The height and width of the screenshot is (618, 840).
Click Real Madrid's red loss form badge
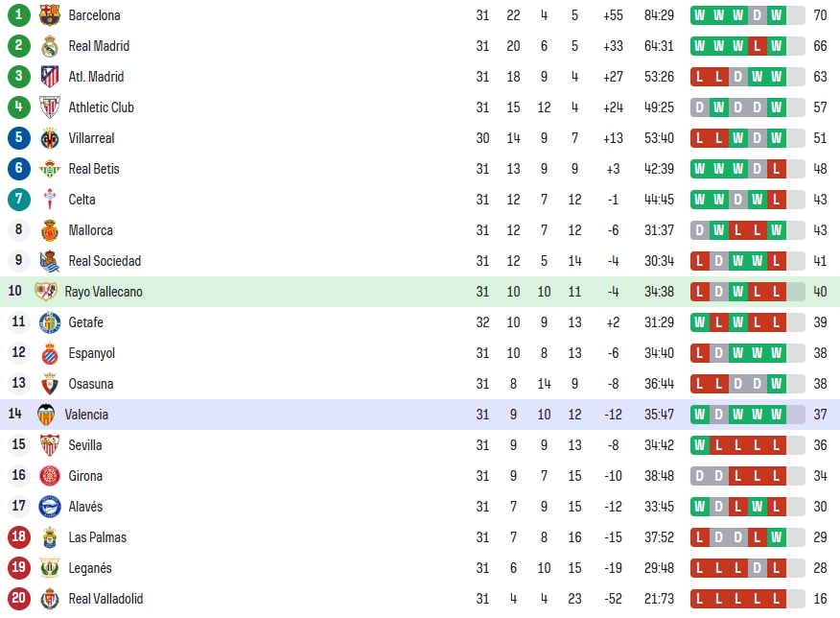point(757,46)
